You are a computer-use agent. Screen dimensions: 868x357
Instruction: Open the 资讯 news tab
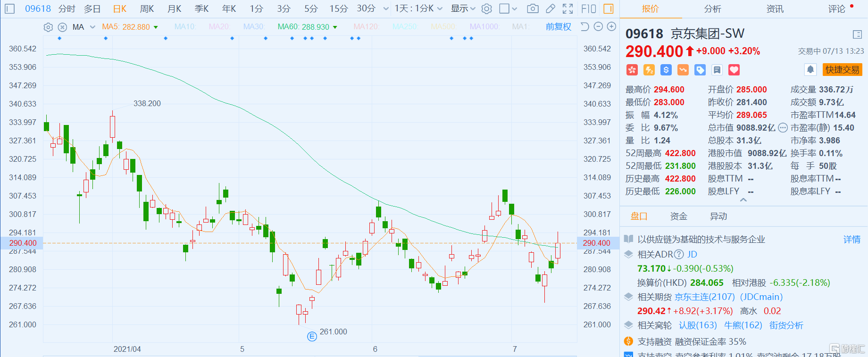[x=775, y=9]
